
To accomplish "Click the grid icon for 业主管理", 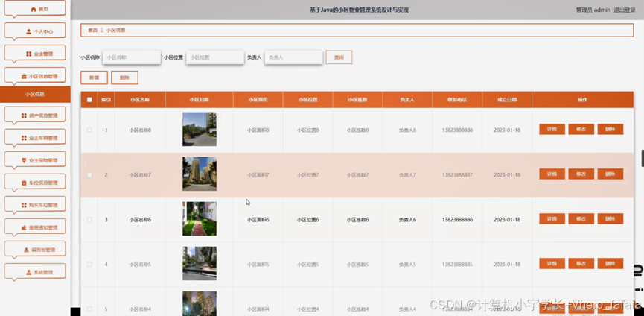I will pyautogui.click(x=29, y=54).
